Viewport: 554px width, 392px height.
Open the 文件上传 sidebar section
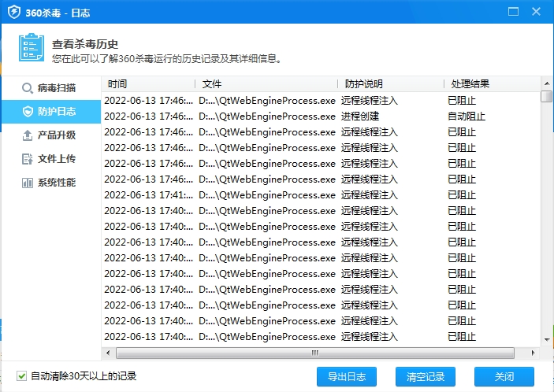(x=51, y=159)
